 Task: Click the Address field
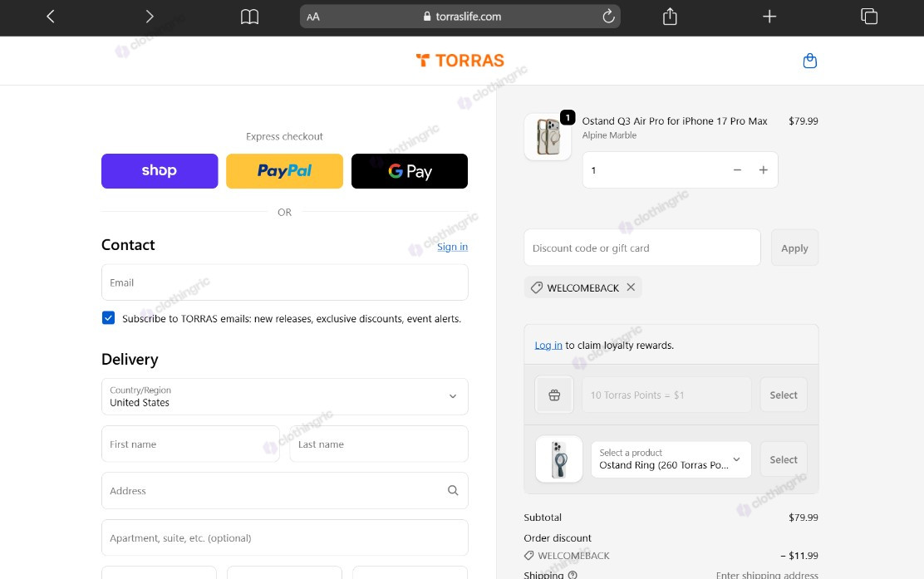coord(285,491)
